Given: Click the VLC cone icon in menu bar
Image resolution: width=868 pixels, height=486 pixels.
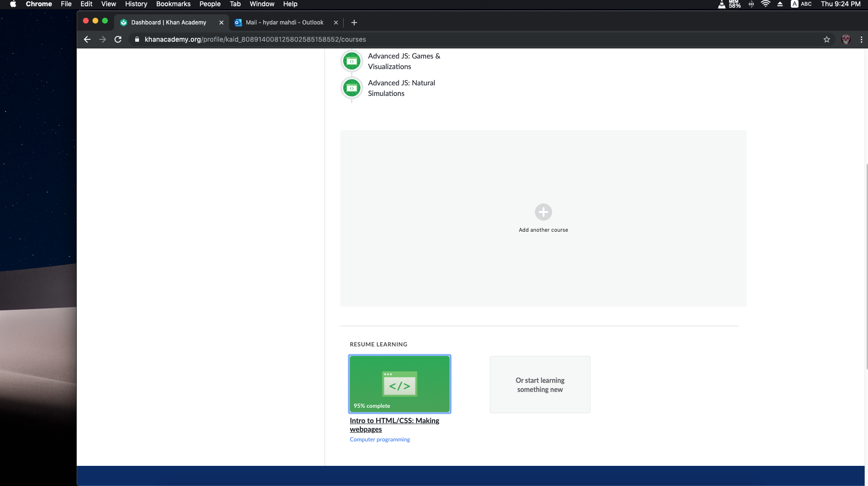Looking at the screenshot, I should [722, 4].
